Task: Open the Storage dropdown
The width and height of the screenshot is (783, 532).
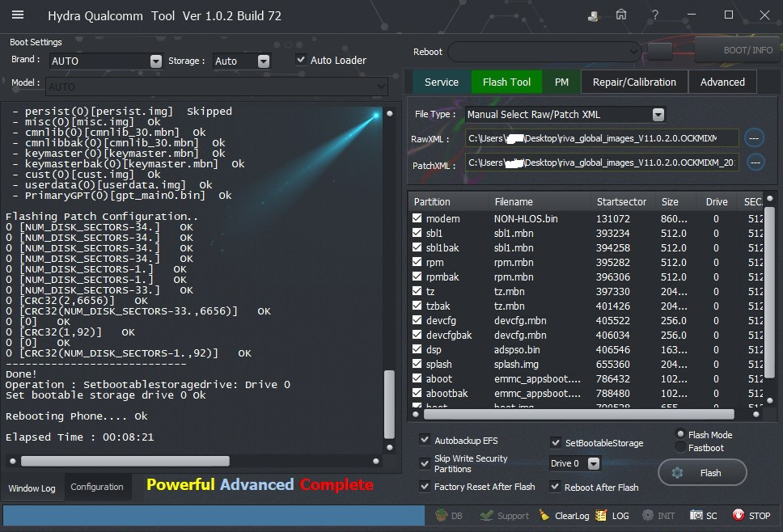Action: click(x=264, y=61)
